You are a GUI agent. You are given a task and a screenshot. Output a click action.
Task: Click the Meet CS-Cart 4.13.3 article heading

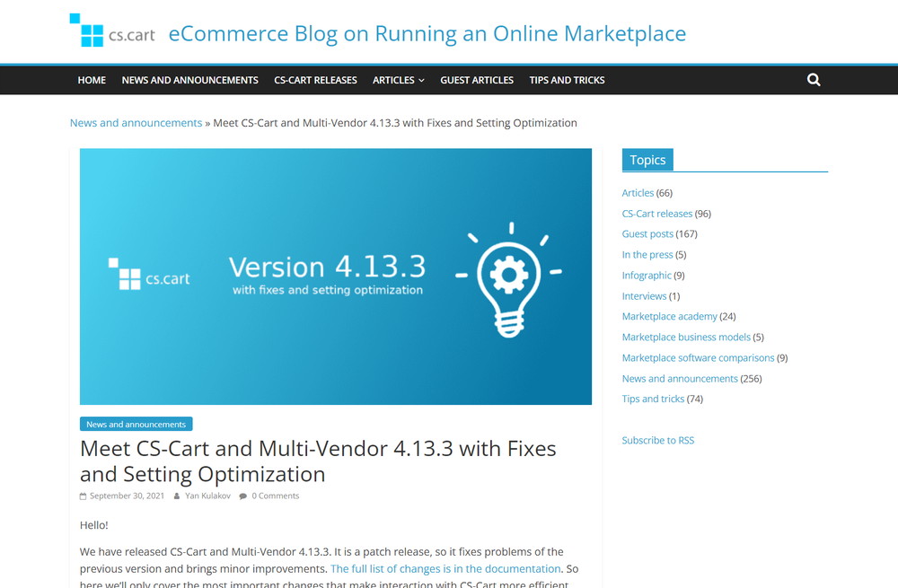[318, 461]
